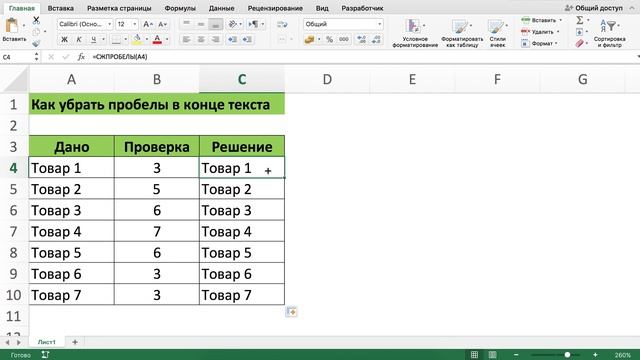Click the zoom out minus button
The width and height of the screenshot is (640, 360).
pyautogui.click(x=516, y=355)
